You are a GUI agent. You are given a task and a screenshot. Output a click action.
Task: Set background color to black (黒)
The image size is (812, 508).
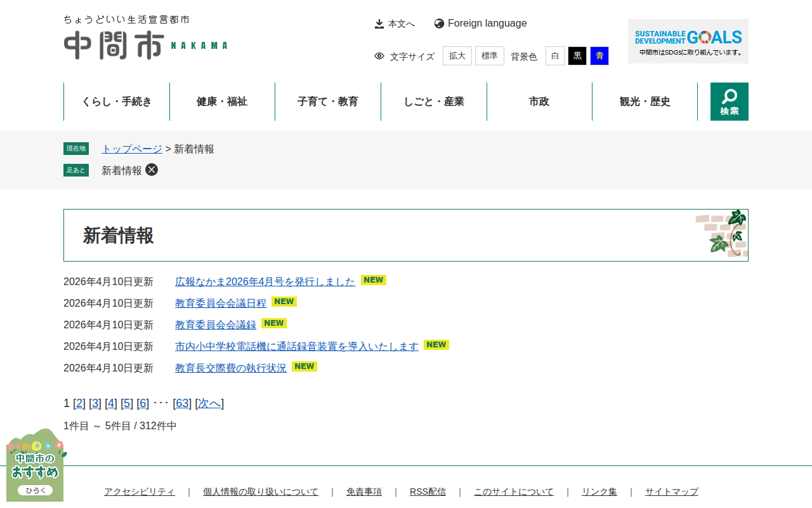coord(577,56)
